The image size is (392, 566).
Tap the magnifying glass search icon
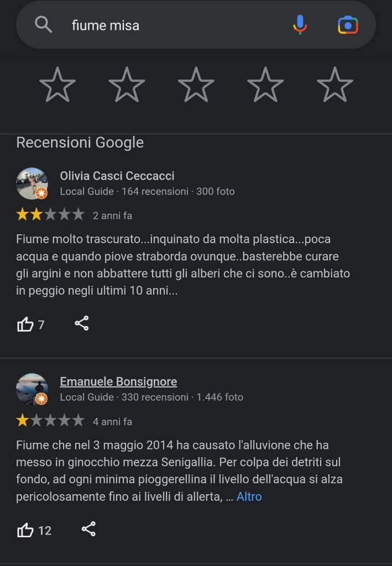pyautogui.click(x=43, y=25)
